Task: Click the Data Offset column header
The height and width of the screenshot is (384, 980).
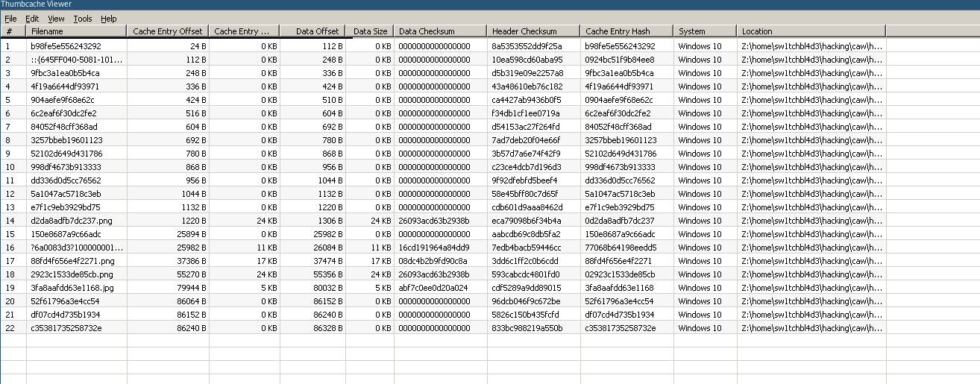Action: tap(312, 31)
